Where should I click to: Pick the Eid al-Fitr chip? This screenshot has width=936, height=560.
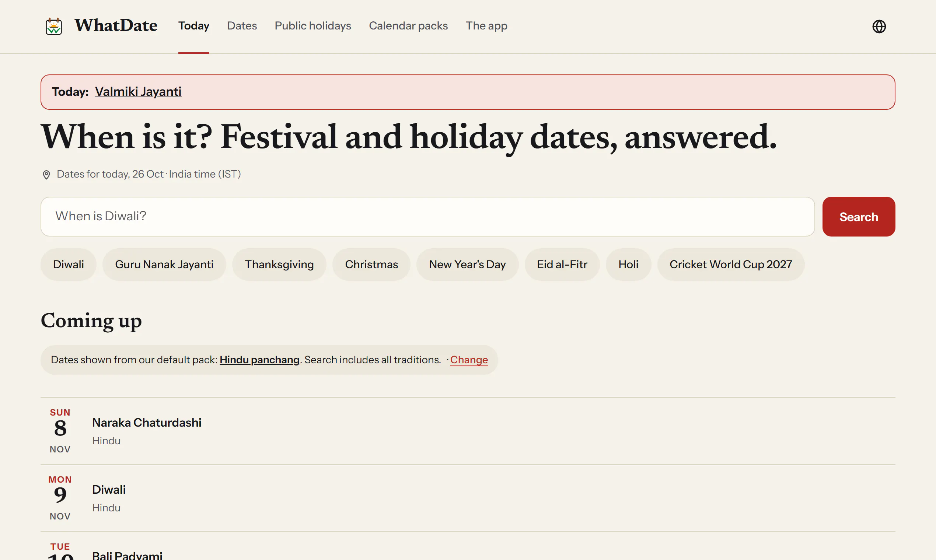pos(562,264)
